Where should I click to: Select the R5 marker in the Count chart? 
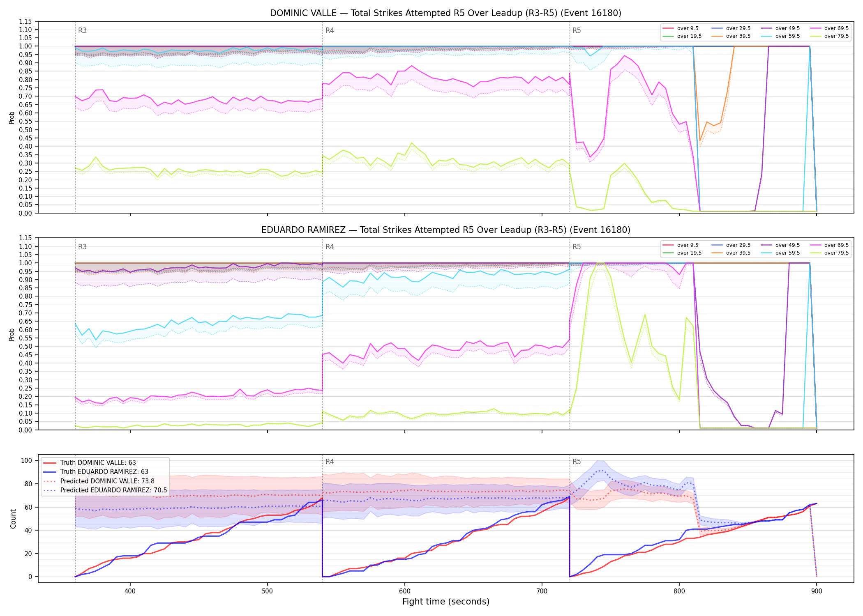point(577,462)
